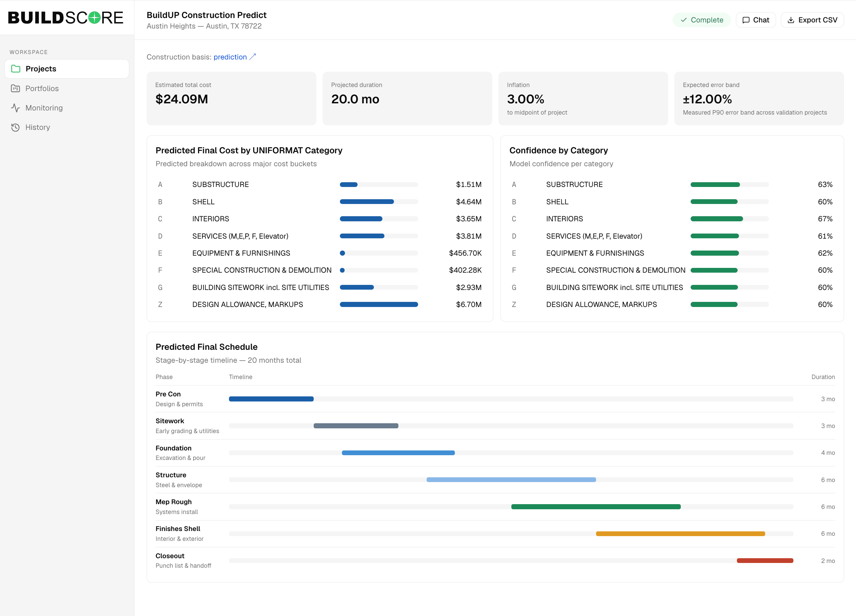Click the Confidence by Category heading
856x616 pixels.
[x=559, y=150]
